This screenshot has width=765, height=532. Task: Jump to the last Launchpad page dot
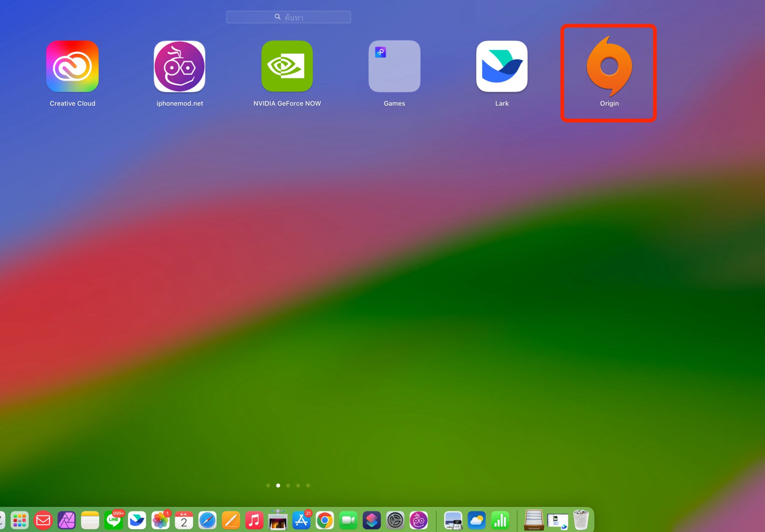click(308, 485)
